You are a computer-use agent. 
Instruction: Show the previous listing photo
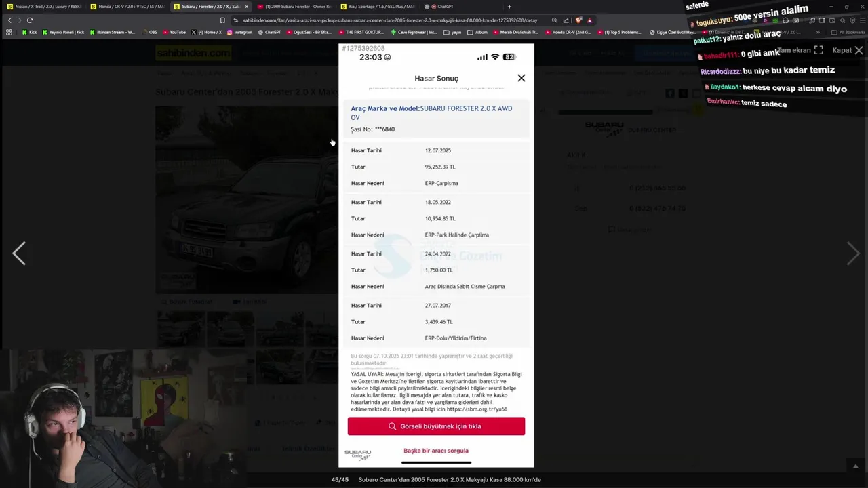tap(19, 253)
